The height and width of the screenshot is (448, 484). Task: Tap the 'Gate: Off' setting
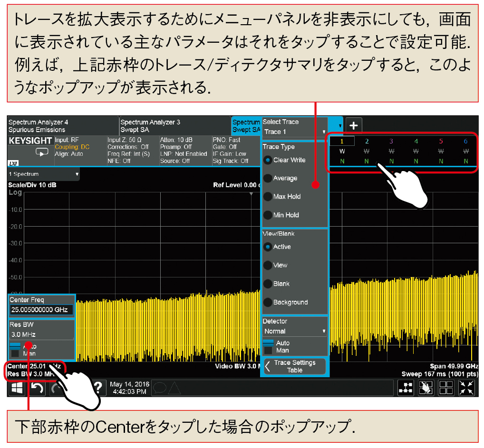click(225, 147)
